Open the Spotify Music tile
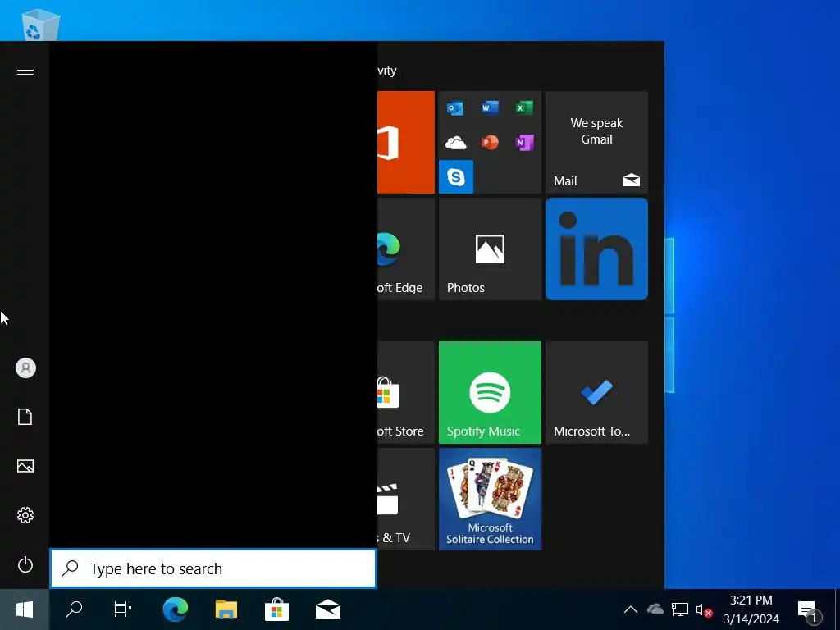 pos(490,392)
